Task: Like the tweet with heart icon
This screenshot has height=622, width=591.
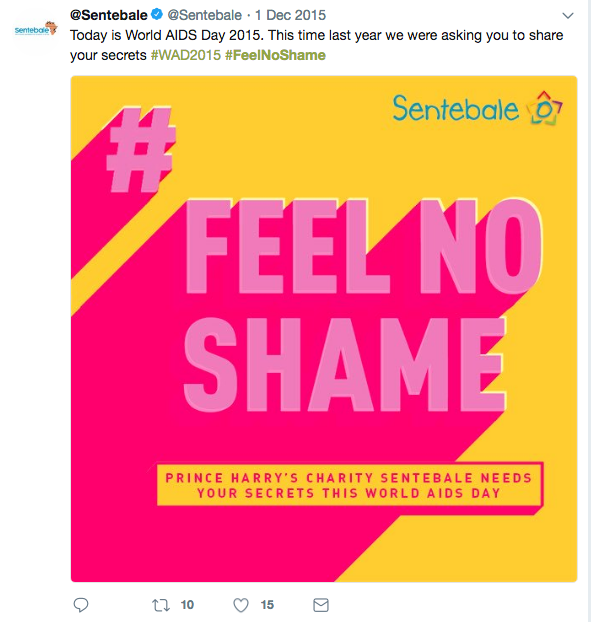Action: 241,605
